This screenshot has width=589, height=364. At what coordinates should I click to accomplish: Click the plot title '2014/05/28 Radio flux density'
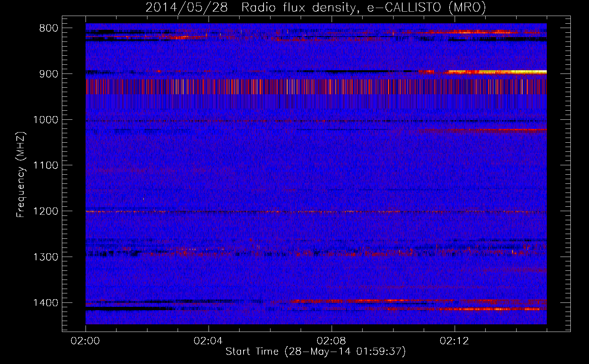(316, 7)
